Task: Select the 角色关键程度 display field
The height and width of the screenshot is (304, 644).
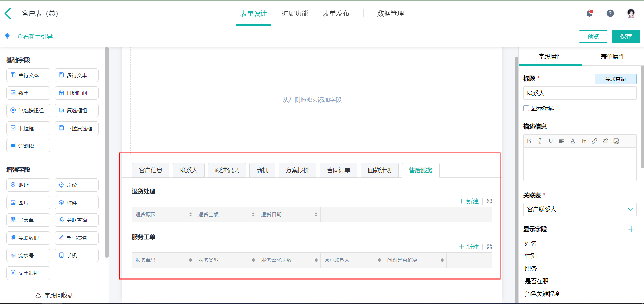Action: click(x=542, y=294)
